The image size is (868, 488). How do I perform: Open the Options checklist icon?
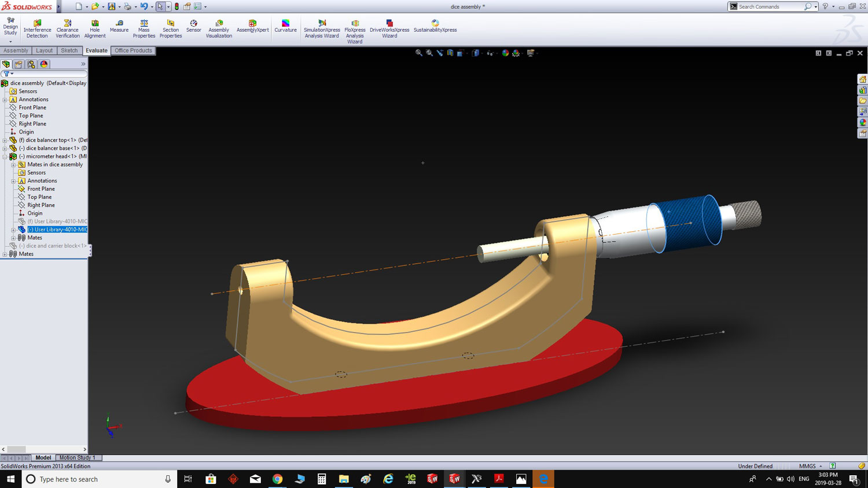coord(197,6)
